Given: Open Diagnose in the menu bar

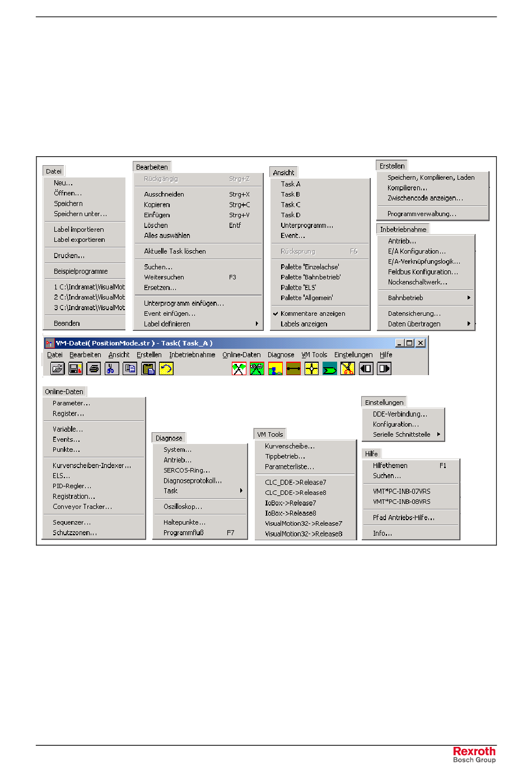Looking at the screenshot, I should (281, 355).
